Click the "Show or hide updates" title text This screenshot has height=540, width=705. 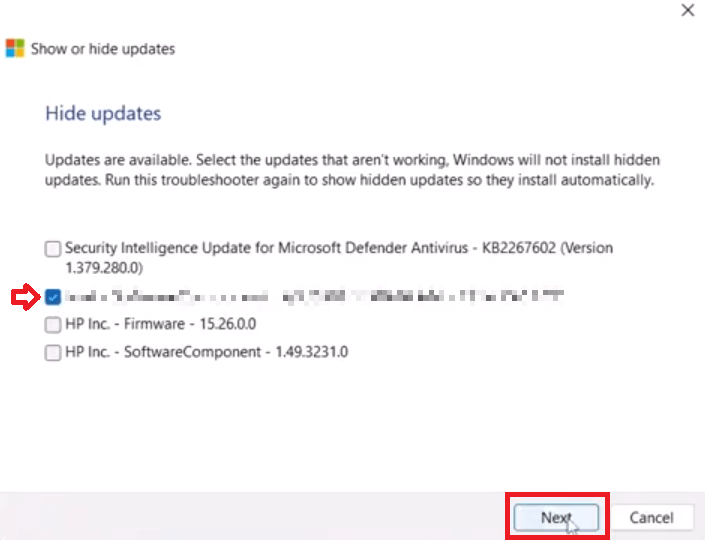point(103,49)
